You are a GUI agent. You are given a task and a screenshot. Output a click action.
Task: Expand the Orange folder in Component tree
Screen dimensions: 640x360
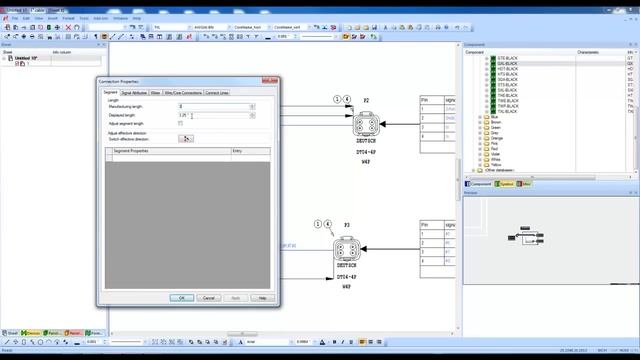point(480,138)
